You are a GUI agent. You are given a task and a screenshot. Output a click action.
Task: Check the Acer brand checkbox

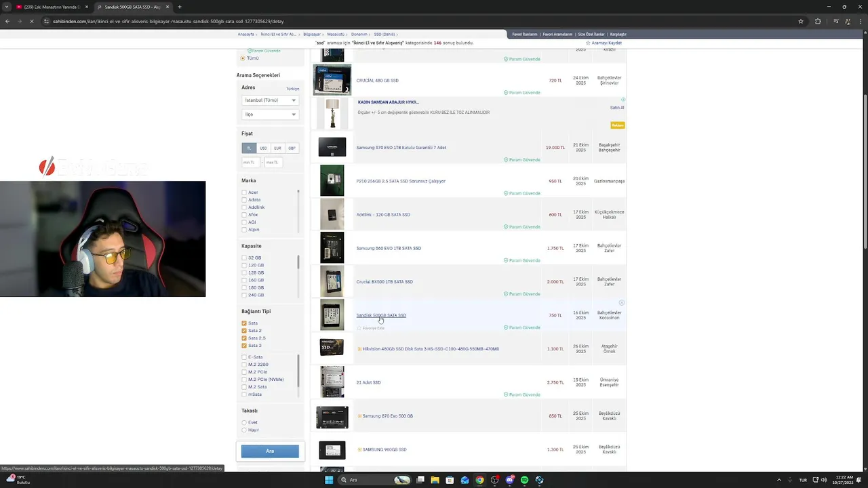click(x=244, y=192)
